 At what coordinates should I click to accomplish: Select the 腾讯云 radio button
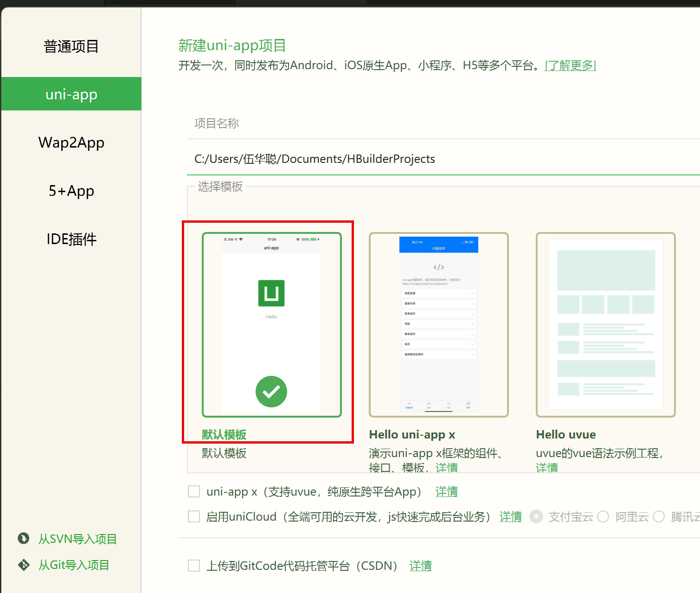pos(659,516)
